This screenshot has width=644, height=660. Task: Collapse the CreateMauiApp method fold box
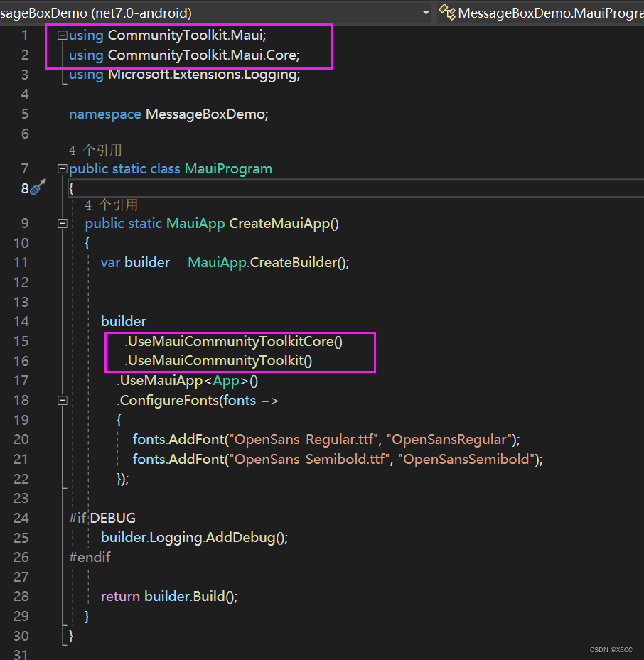tap(62, 222)
